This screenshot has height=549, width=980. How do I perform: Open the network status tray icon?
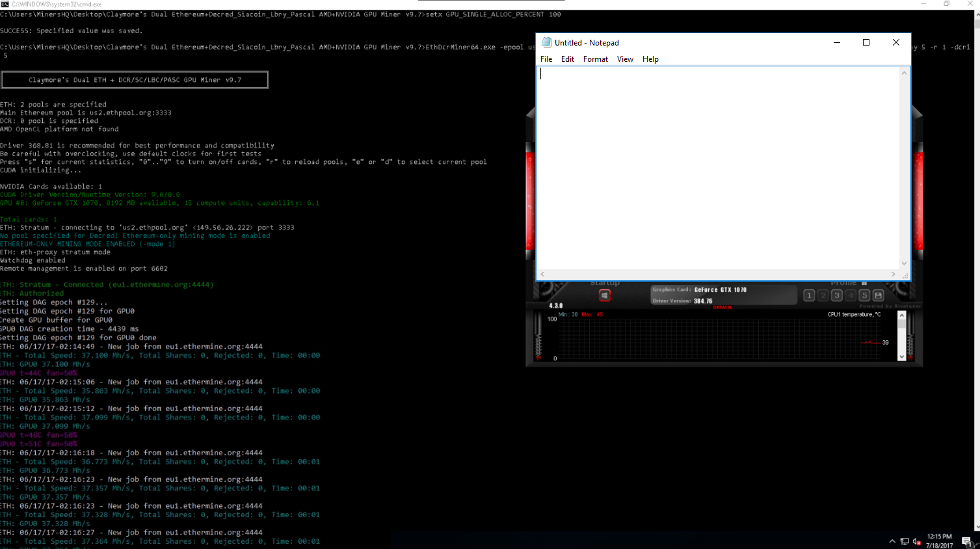coord(905,541)
